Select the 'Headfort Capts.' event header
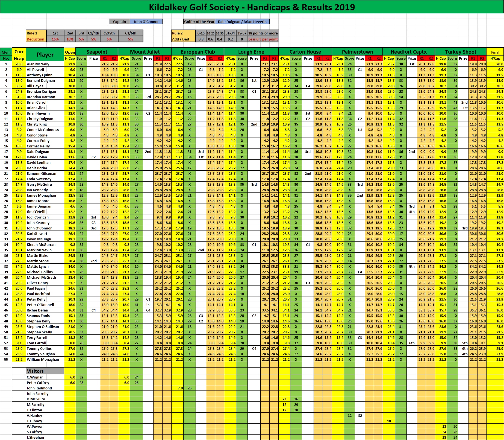Image resolution: width=504 pixels, height=440 pixels. point(409,52)
